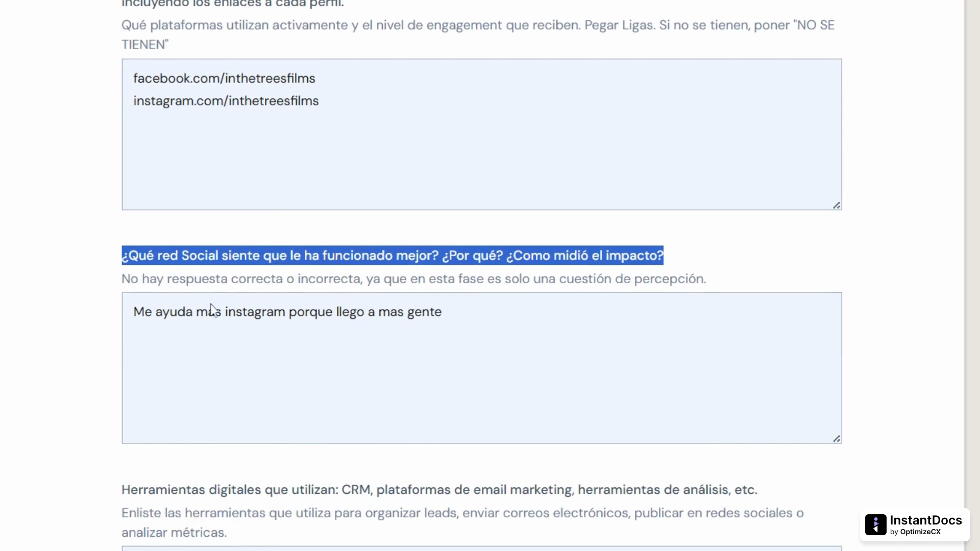Click the InstantDocs logo icon
The width and height of the screenshot is (980, 551).
[x=875, y=524]
